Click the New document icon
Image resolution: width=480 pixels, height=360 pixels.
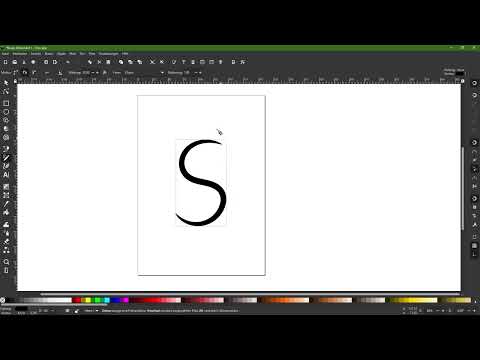pos(5,62)
